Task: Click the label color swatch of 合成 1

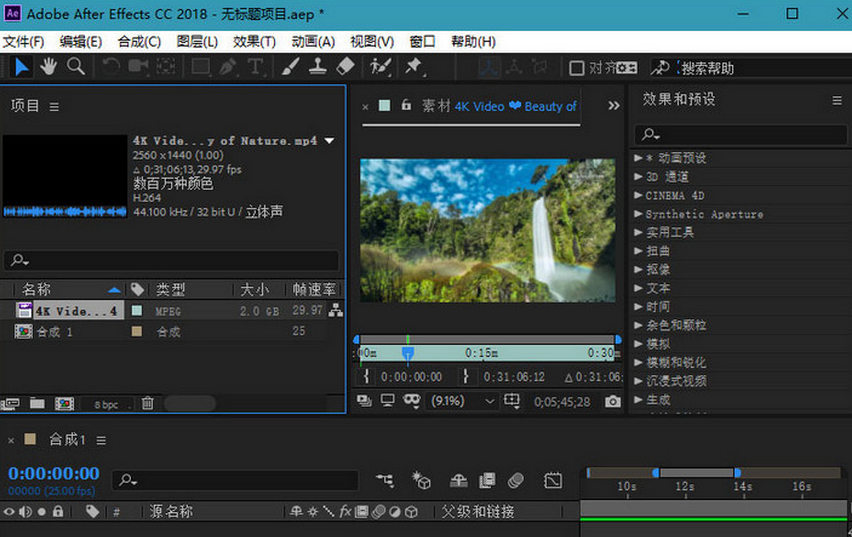Action: [137, 331]
